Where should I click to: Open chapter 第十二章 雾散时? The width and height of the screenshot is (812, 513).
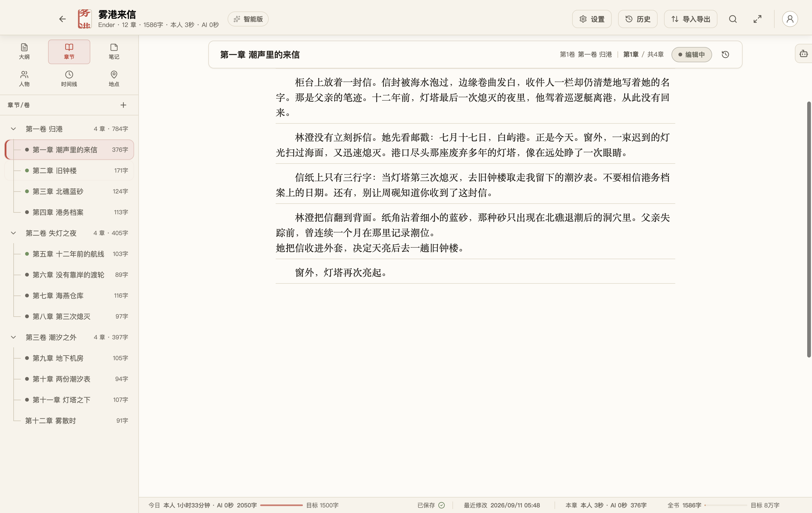tap(69, 421)
